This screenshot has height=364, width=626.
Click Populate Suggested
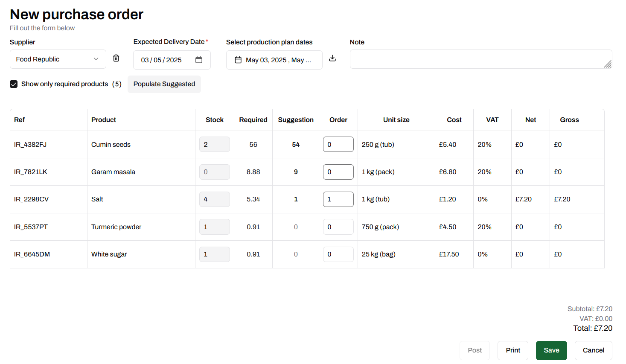(164, 84)
